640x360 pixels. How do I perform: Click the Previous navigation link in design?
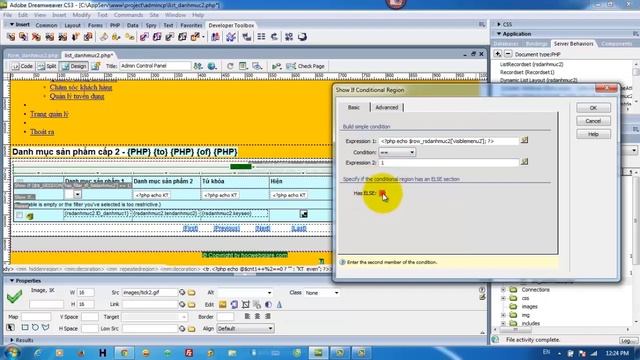pos(227,229)
